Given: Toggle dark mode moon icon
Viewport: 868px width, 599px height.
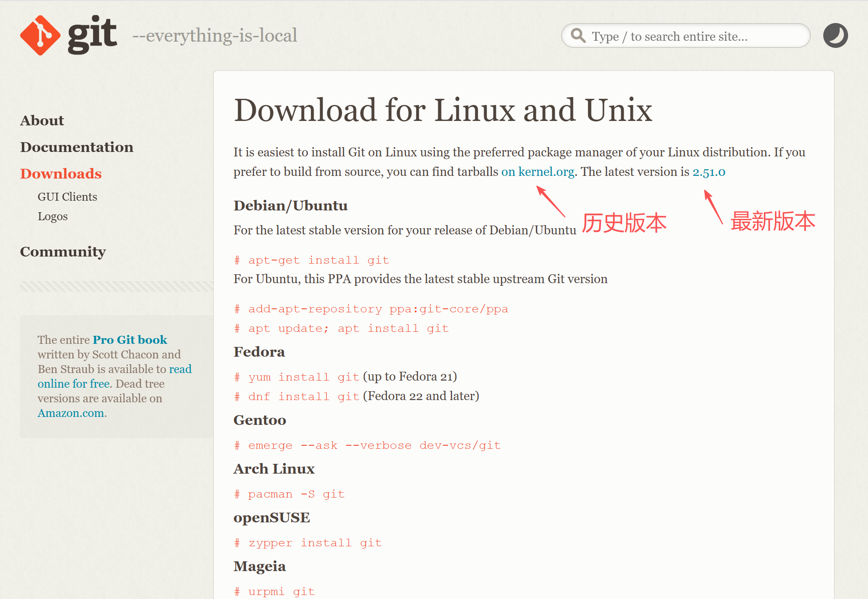Looking at the screenshot, I should [835, 35].
